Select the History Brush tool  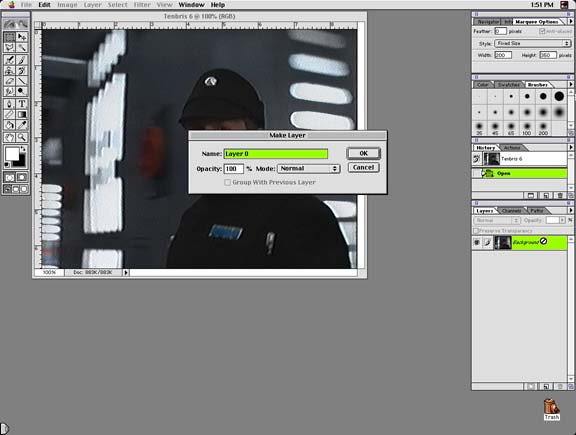coord(22,70)
